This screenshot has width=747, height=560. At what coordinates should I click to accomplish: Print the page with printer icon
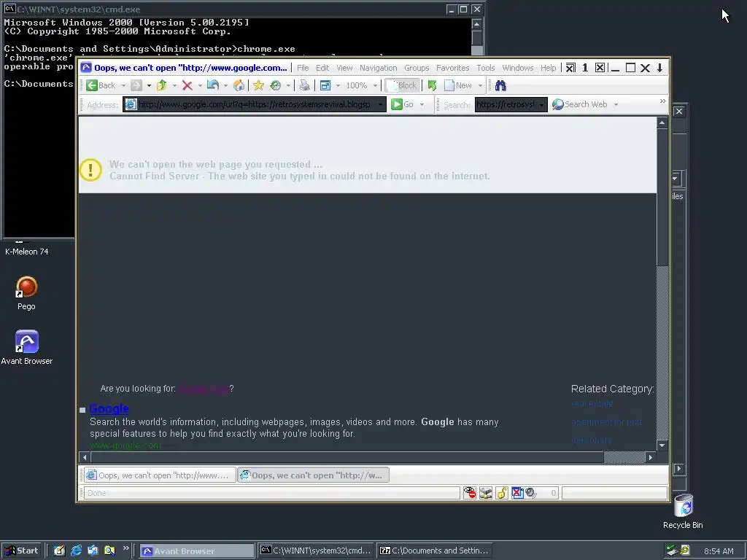point(304,86)
